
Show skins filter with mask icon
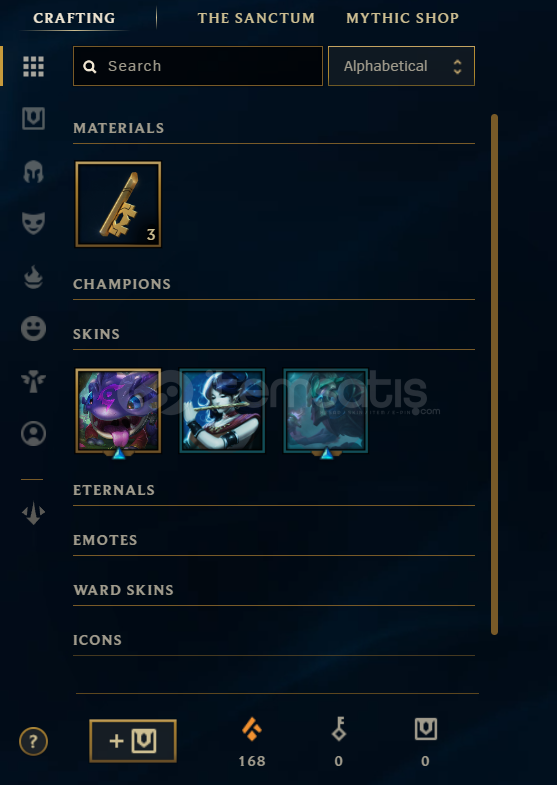tap(34, 223)
